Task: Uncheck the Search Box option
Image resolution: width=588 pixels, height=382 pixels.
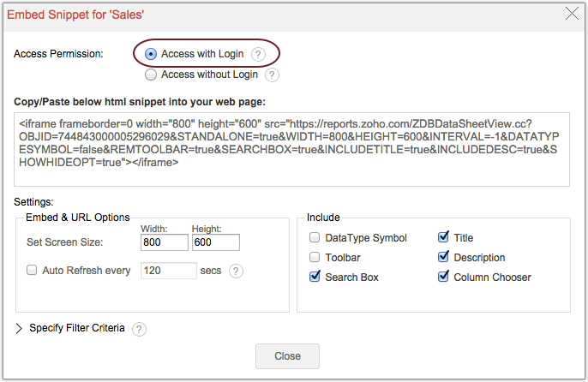Action: point(315,277)
